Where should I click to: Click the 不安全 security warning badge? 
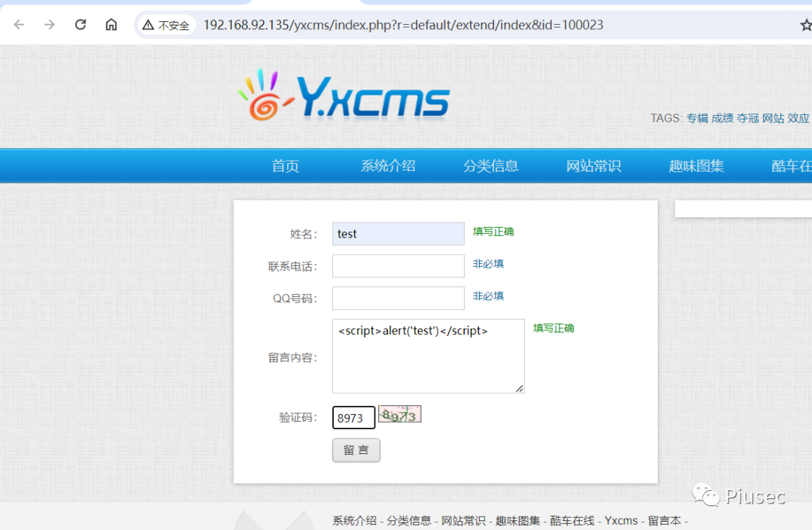click(x=166, y=25)
